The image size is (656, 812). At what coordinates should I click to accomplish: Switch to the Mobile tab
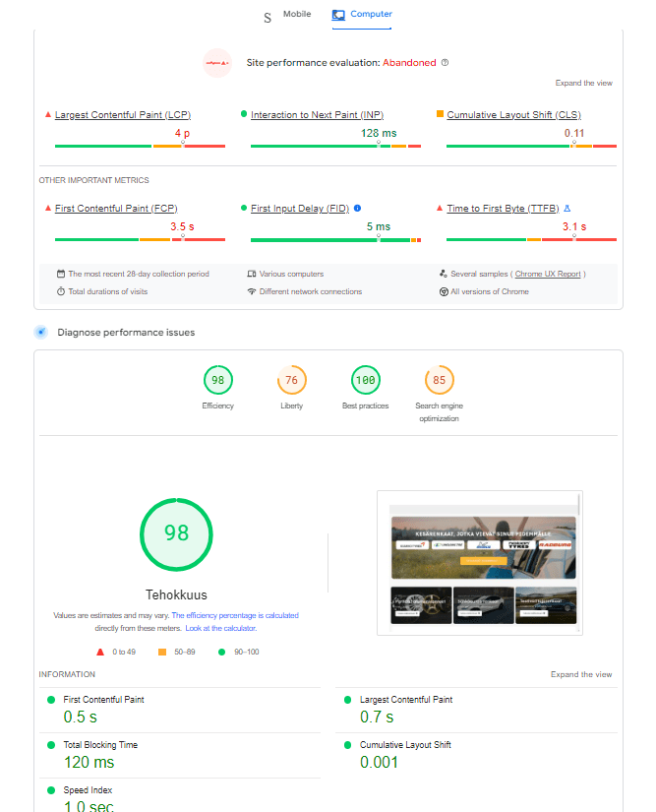[x=296, y=14]
